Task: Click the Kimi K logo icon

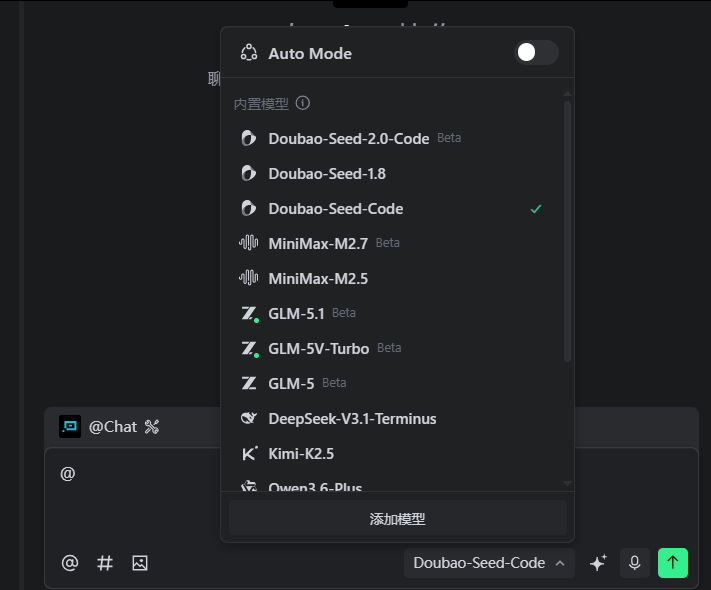Action: pos(249,453)
